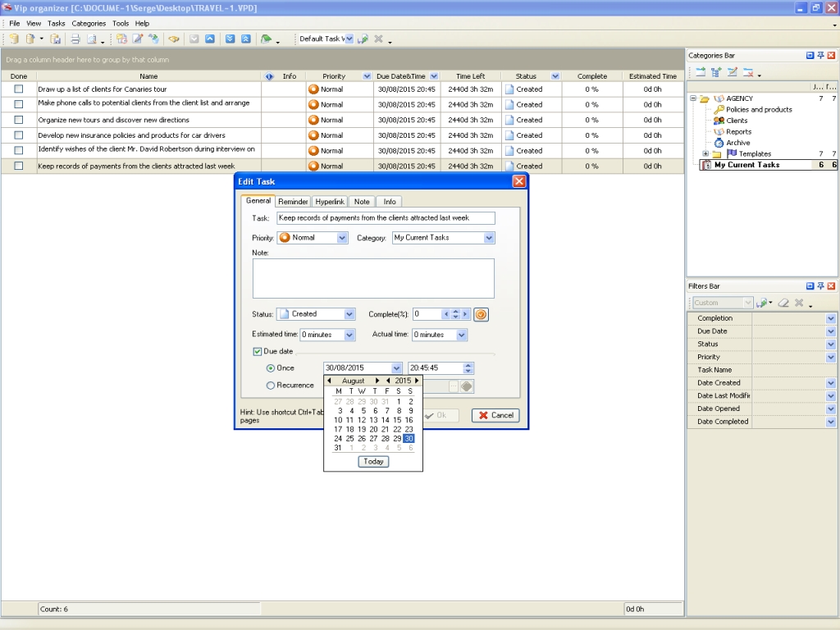This screenshot has height=630, width=840.
Task: Open the Priority dropdown in Edit Task
Action: (x=342, y=238)
